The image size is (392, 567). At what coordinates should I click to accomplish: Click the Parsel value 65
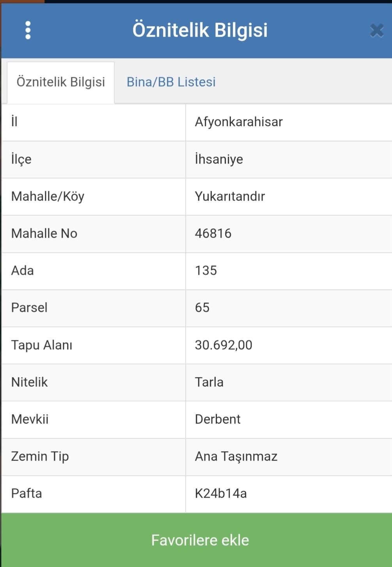coord(202,307)
